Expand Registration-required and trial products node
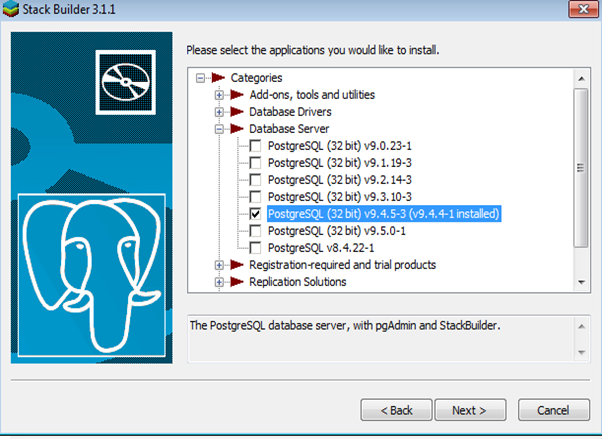This screenshot has width=602, height=439. click(219, 265)
